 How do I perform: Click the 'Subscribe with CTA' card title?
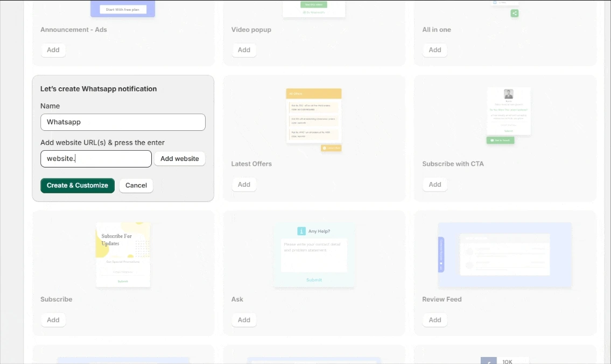pyautogui.click(x=453, y=164)
